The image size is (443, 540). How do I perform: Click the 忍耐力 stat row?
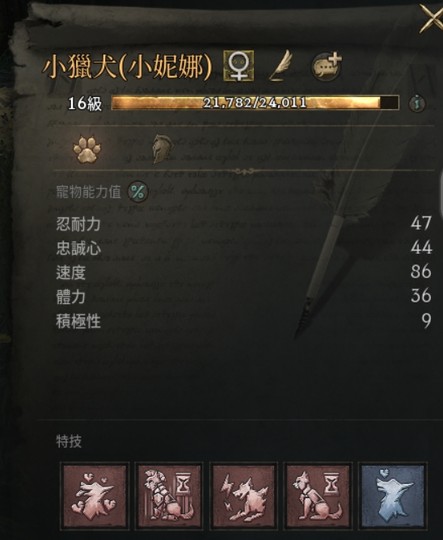click(x=244, y=224)
